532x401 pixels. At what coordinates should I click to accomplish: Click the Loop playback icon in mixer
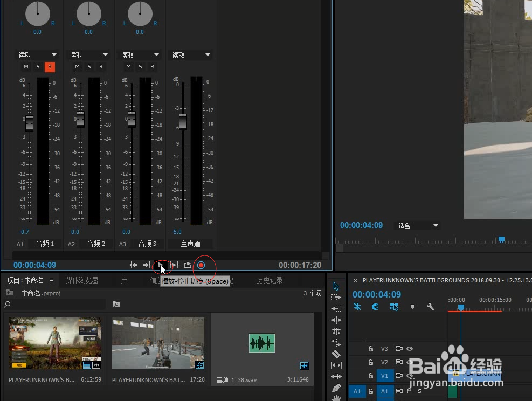(x=187, y=265)
